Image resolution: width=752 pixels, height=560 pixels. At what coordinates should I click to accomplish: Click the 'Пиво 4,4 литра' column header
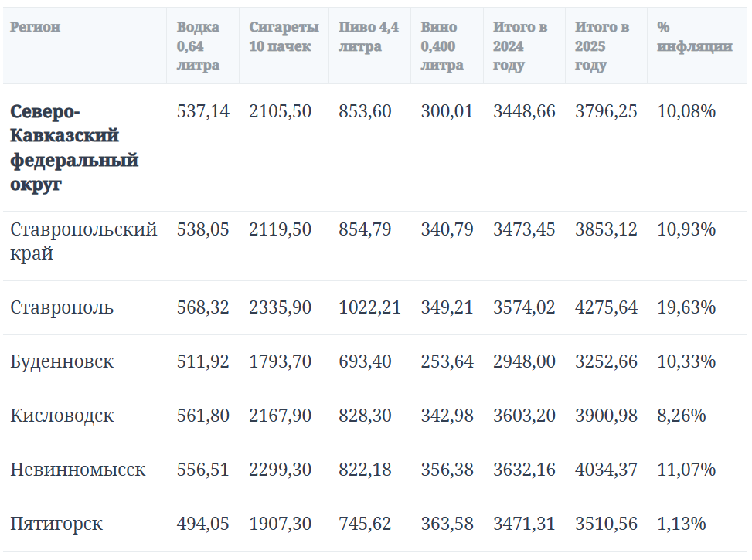tap(369, 36)
